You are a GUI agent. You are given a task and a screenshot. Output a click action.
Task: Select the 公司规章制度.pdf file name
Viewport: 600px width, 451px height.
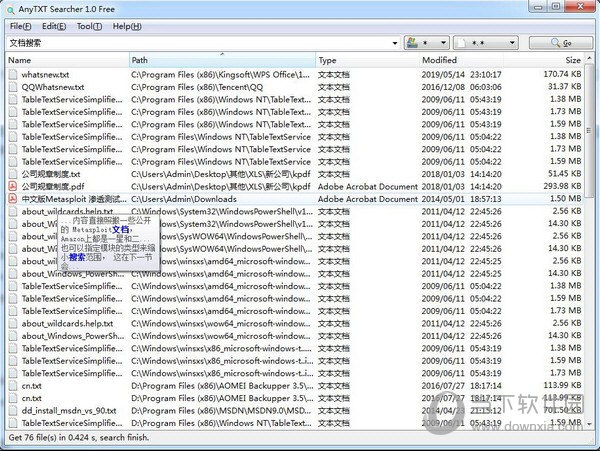click(53, 187)
